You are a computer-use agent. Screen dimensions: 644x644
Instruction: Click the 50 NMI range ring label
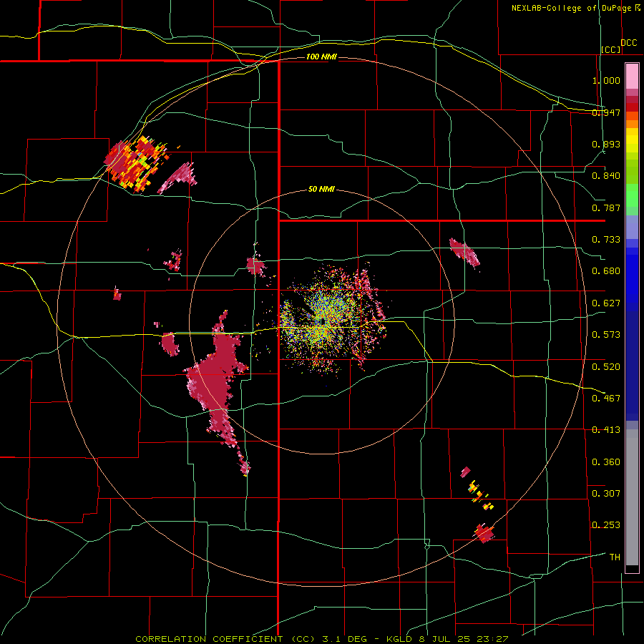(x=321, y=190)
